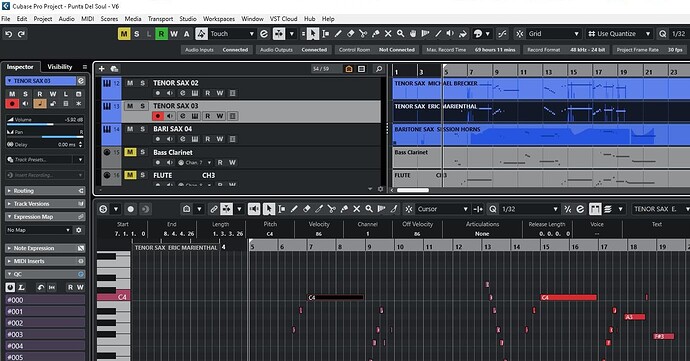Open the Transport menu
The width and height of the screenshot is (690, 361).
[x=160, y=19]
